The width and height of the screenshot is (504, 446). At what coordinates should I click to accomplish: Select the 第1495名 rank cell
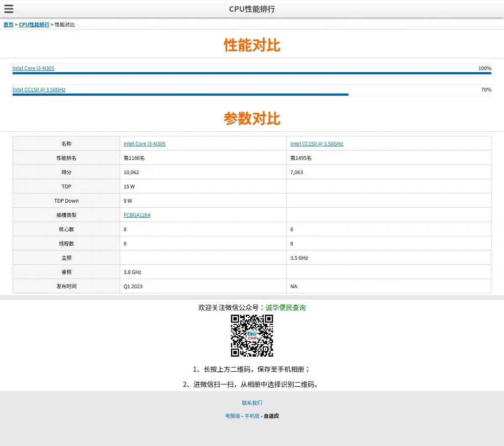(x=389, y=158)
